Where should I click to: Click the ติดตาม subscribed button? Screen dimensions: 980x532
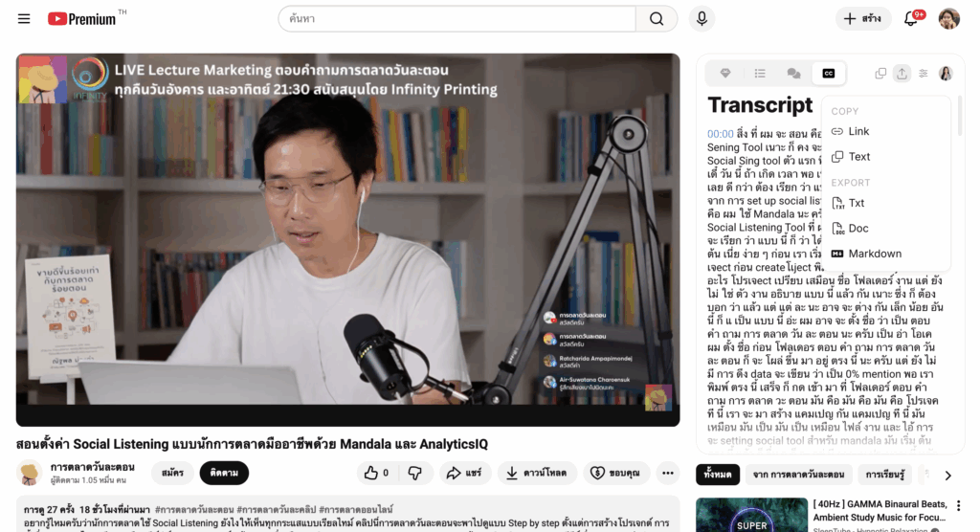[x=224, y=474]
